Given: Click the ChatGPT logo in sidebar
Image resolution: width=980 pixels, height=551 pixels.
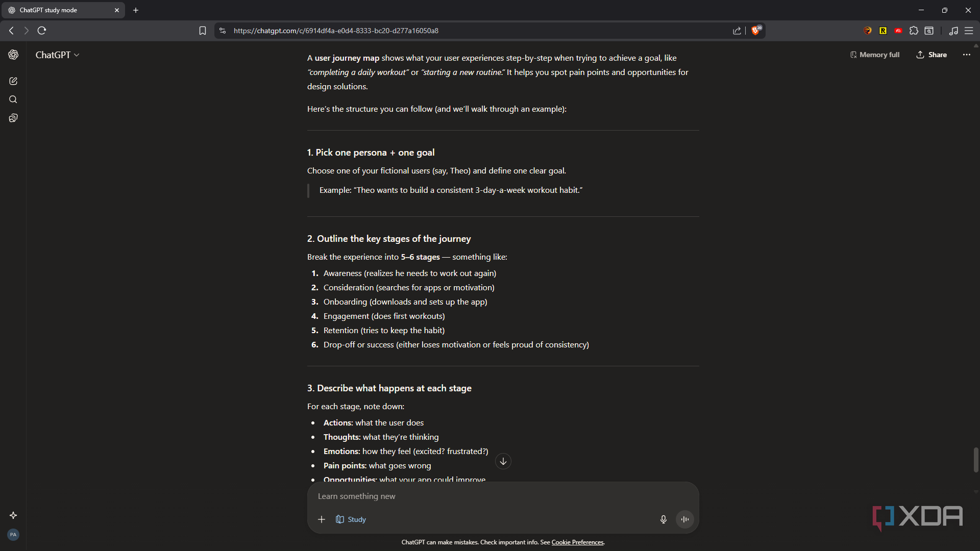Looking at the screenshot, I should point(13,55).
